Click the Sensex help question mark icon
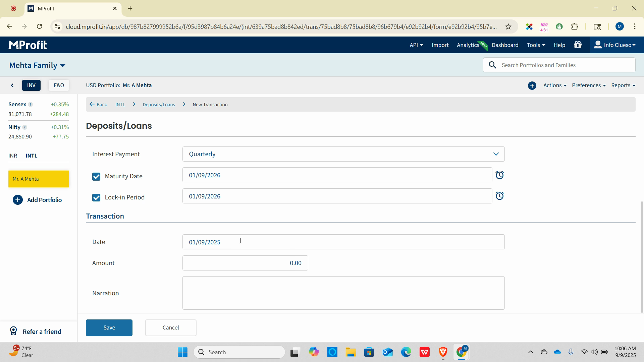The image size is (644, 362). point(30,104)
